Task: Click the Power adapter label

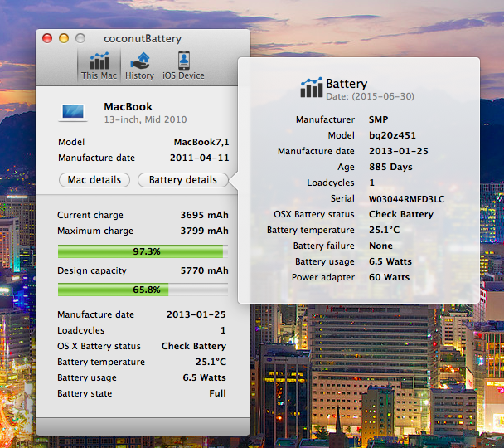Action: [x=323, y=277]
